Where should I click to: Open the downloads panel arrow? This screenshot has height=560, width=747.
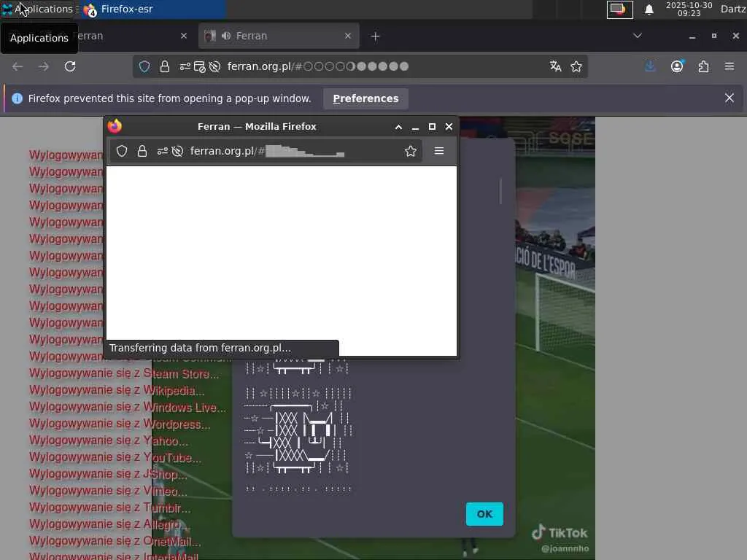(650, 66)
